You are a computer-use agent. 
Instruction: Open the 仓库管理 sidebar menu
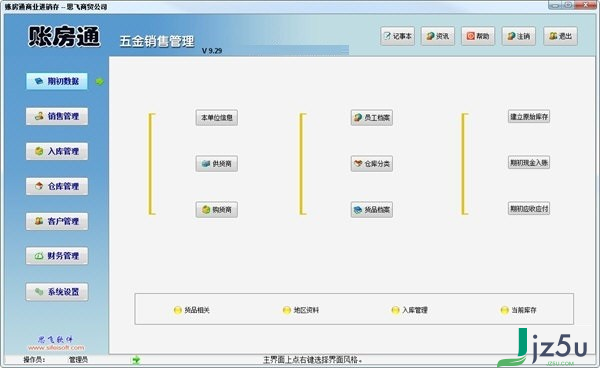[57, 186]
